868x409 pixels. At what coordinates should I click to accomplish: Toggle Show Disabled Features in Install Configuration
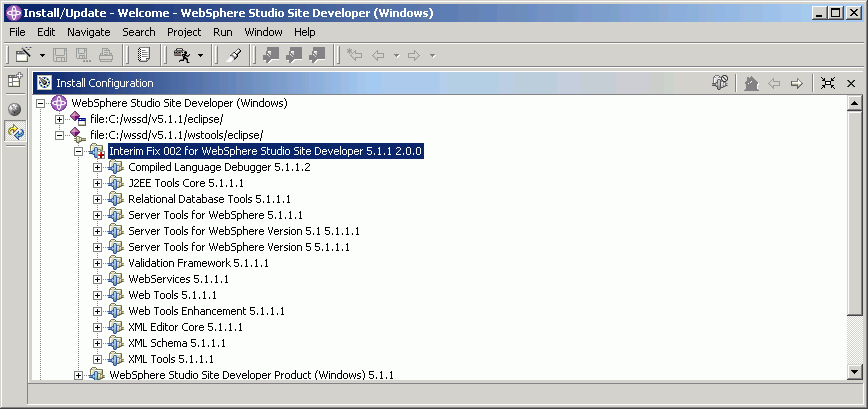point(720,83)
